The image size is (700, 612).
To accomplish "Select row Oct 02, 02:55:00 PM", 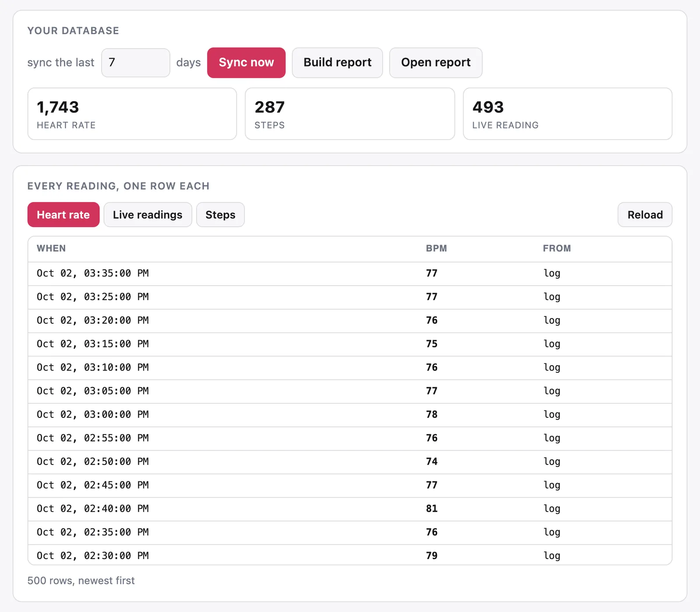I will point(350,439).
